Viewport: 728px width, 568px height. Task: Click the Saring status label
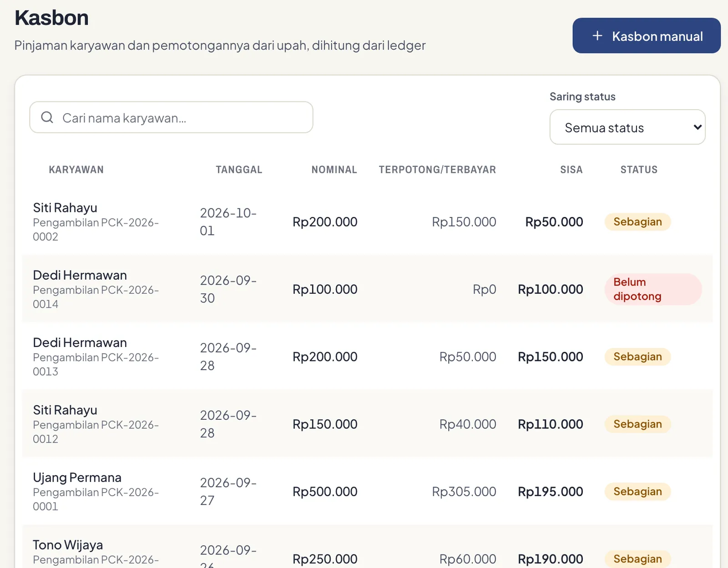[x=582, y=96]
